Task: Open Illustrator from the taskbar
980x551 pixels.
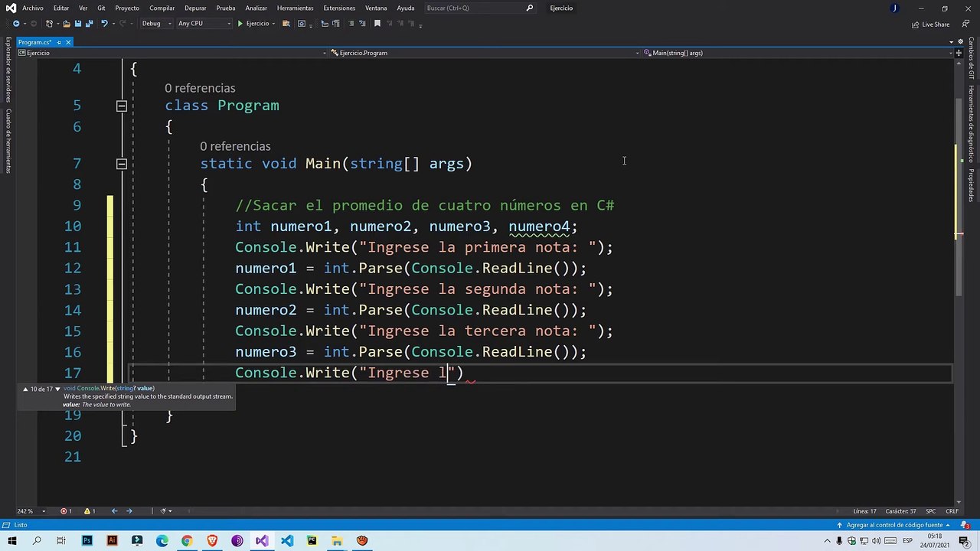Action: click(x=112, y=541)
